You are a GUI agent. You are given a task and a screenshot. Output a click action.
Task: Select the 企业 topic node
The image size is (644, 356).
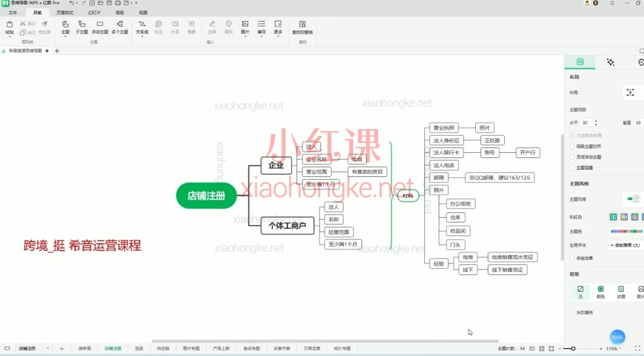click(x=276, y=165)
